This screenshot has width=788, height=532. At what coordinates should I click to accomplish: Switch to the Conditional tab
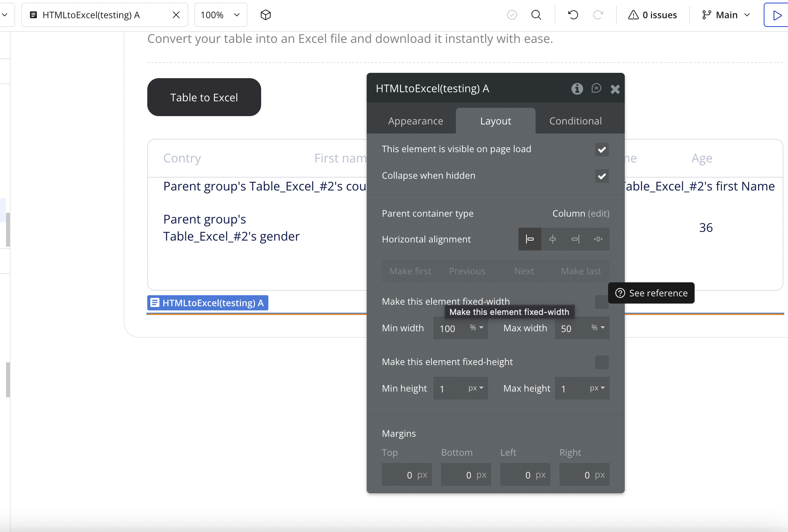pos(575,121)
